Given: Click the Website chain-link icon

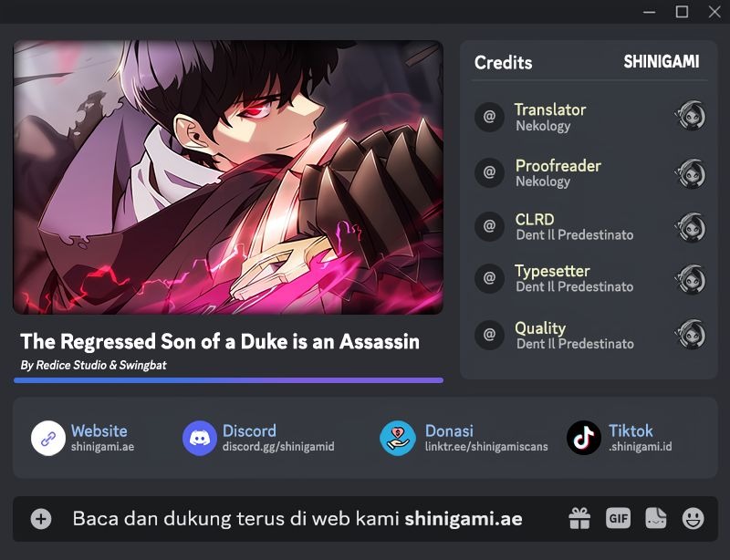Looking at the screenshot, I should [x=48, y=438].
